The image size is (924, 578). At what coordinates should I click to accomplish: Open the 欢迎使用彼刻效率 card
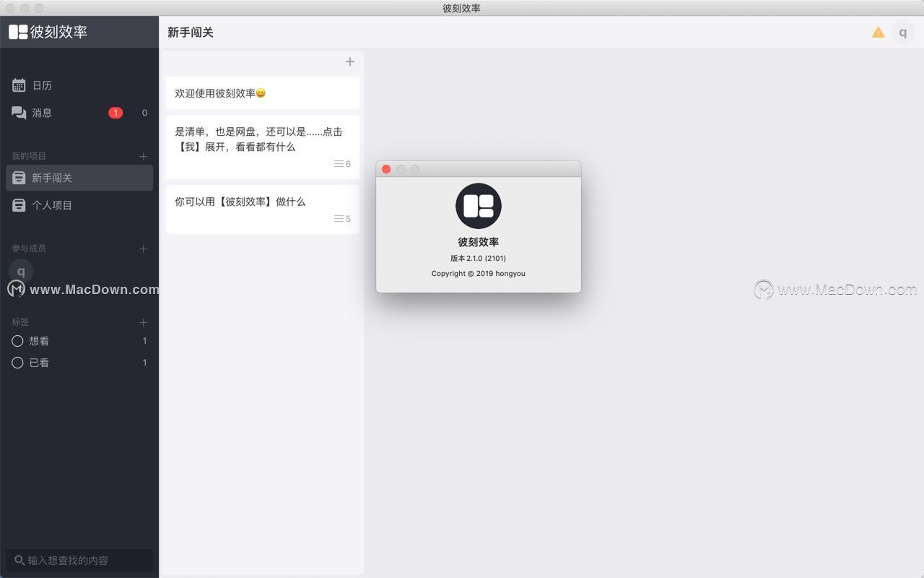point(263,93)
